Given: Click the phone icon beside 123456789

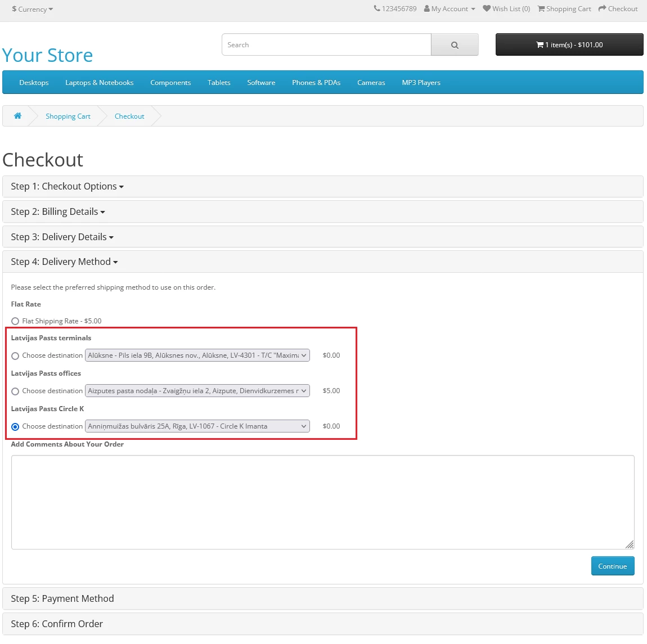Looking at the screenshot, I should click(x=377, y=8).
